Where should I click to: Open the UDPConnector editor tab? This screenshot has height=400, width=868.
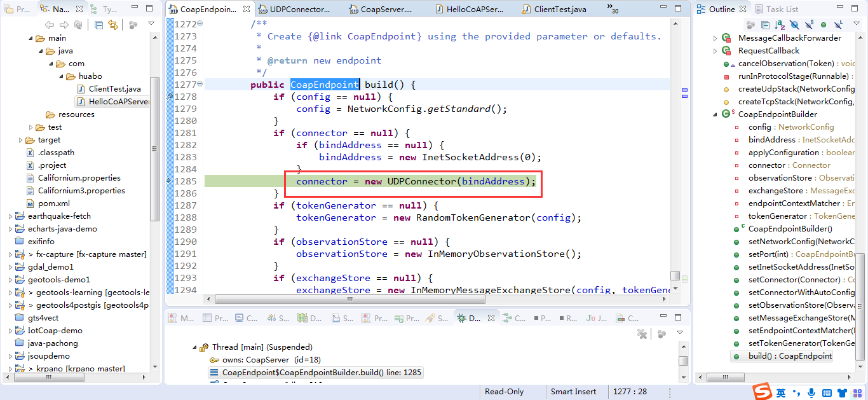[x=294, y=10]
